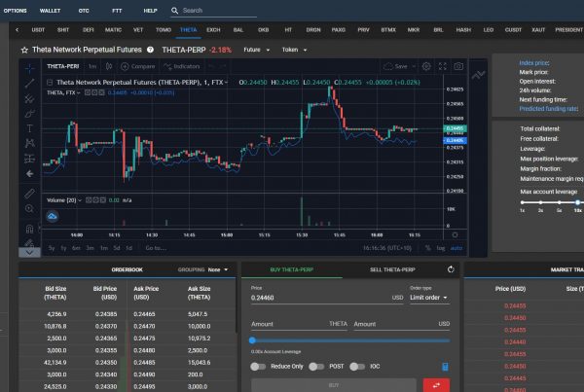Select the crosshair cursor tool
The height and width of the screenshot is (392, 584).
[30, 68]
